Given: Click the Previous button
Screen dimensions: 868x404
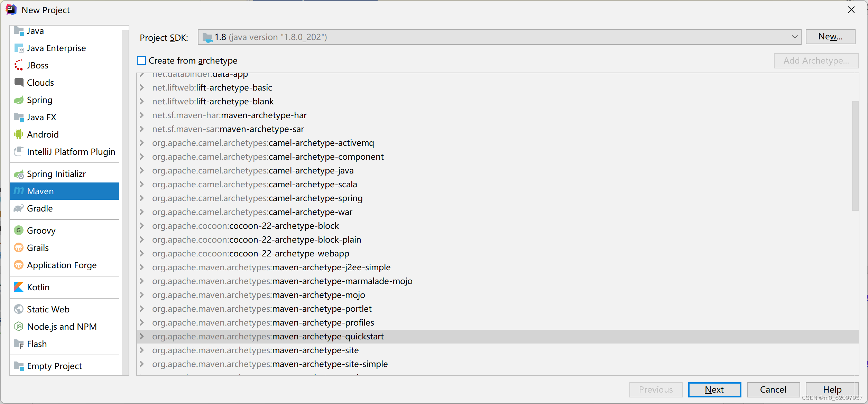Looking at the screenshot, I should coord(656,389).
